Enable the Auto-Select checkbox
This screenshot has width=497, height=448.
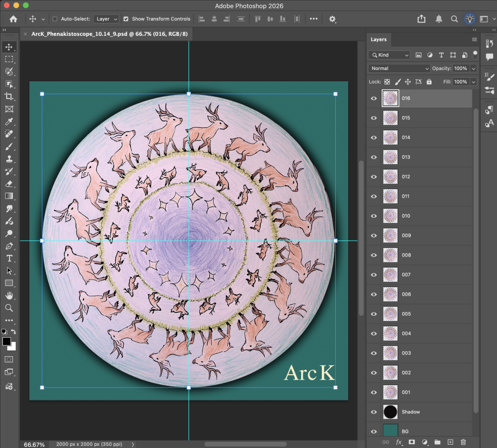click(55, 19)
